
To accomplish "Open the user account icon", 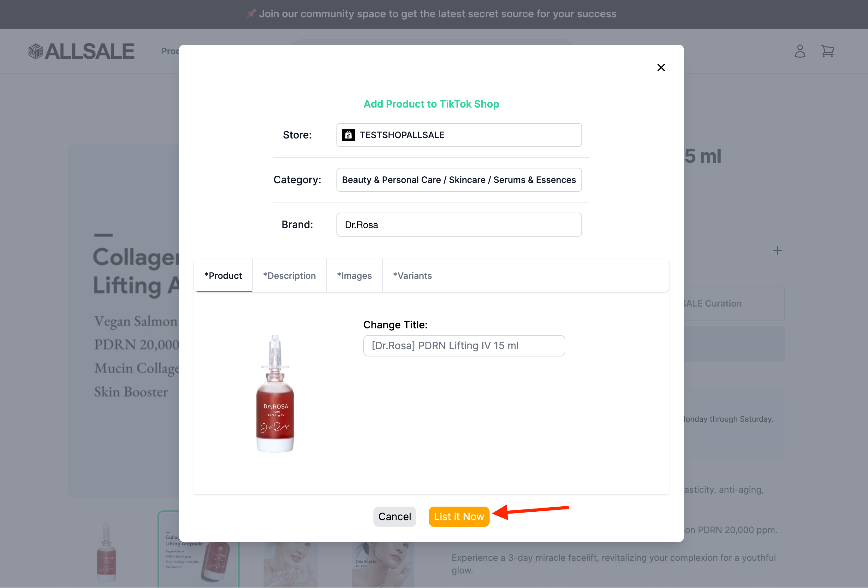I will [x=800, y=51].
